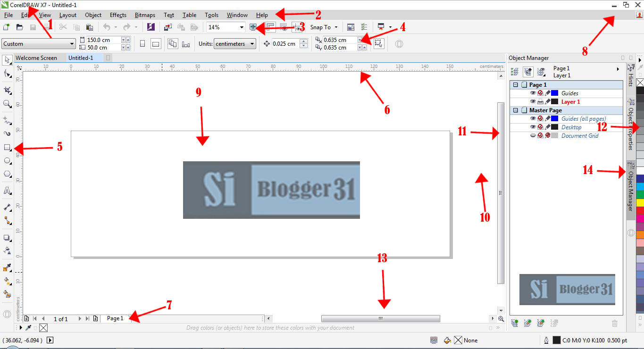Set landscape page orientation
Screen dimensions: 644x349
tap(156, 44)
